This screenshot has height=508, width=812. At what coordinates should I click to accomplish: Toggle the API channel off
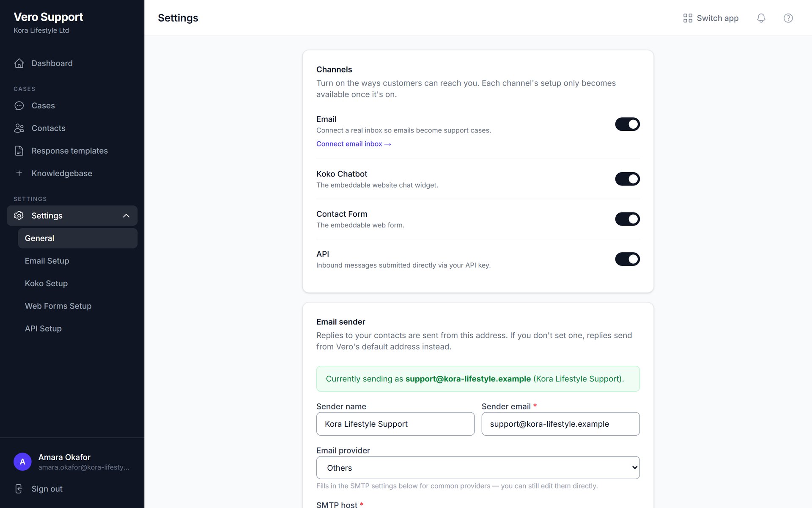click(x=627, y=259)
